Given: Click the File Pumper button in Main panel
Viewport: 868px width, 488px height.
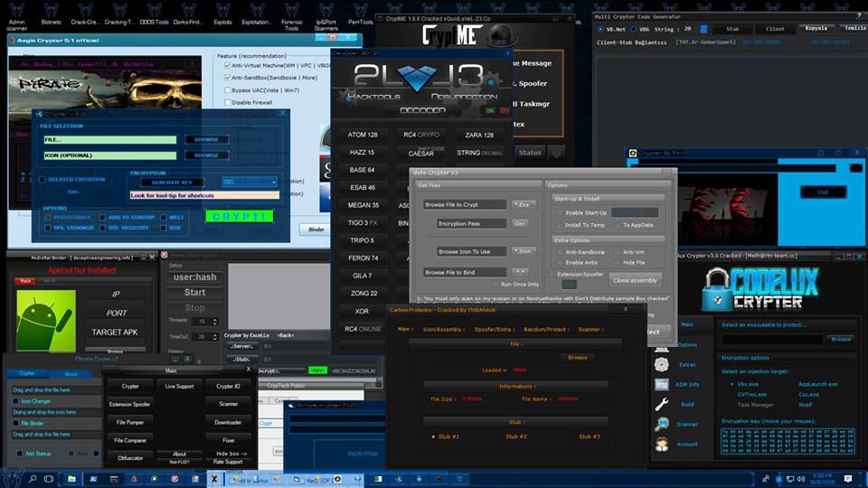Looking at the screenshot, I should point(130,423).
